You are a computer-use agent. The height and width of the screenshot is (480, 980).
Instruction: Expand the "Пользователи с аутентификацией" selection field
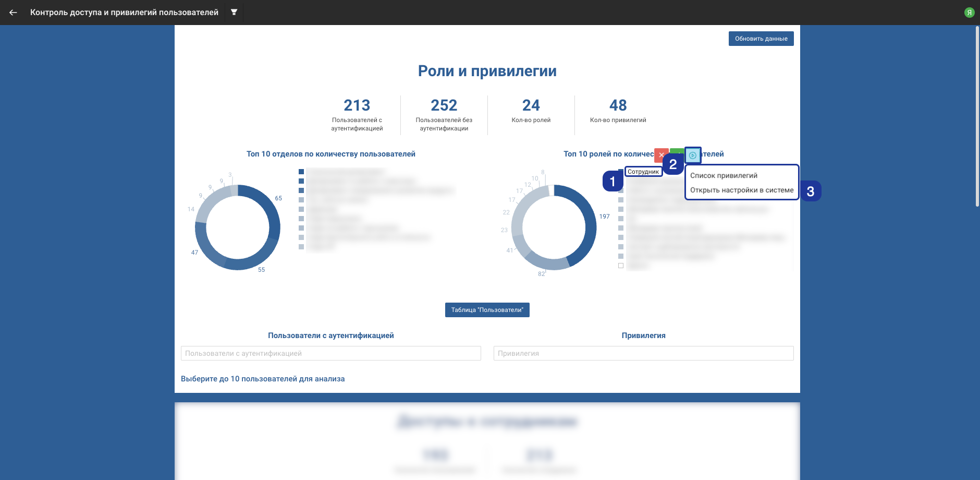330,353
